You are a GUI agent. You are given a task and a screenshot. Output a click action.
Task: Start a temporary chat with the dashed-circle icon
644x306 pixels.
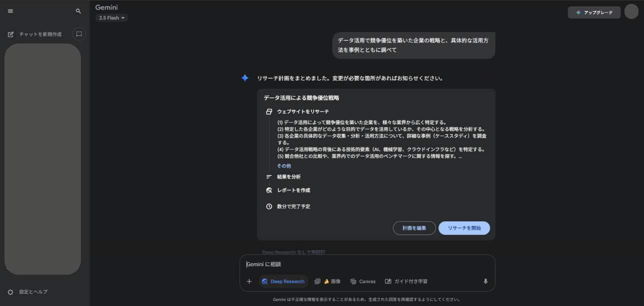(x=78, y=34)
